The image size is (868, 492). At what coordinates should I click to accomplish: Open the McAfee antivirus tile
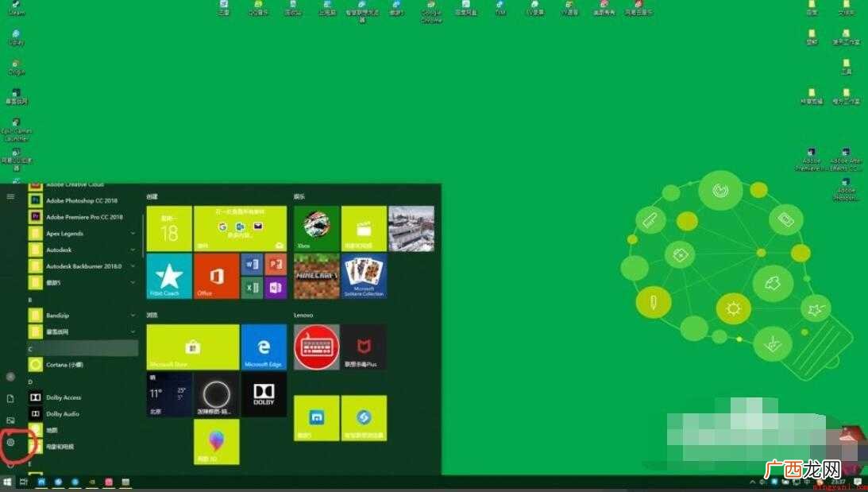click(x=365, y=347)
